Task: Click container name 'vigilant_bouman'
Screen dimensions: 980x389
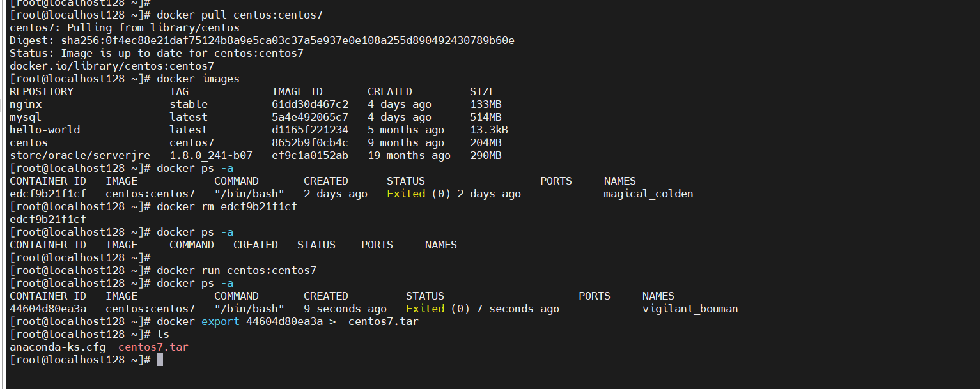Action: 690,309
